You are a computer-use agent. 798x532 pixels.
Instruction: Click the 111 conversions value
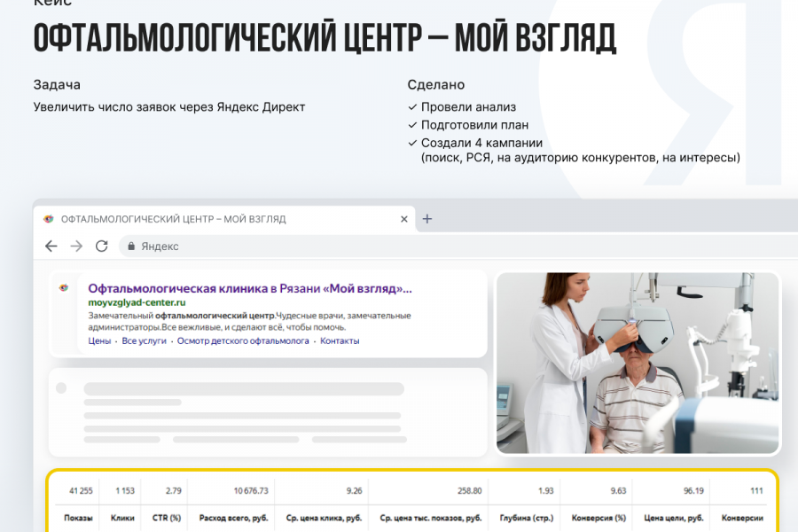(x=757, y=490)
